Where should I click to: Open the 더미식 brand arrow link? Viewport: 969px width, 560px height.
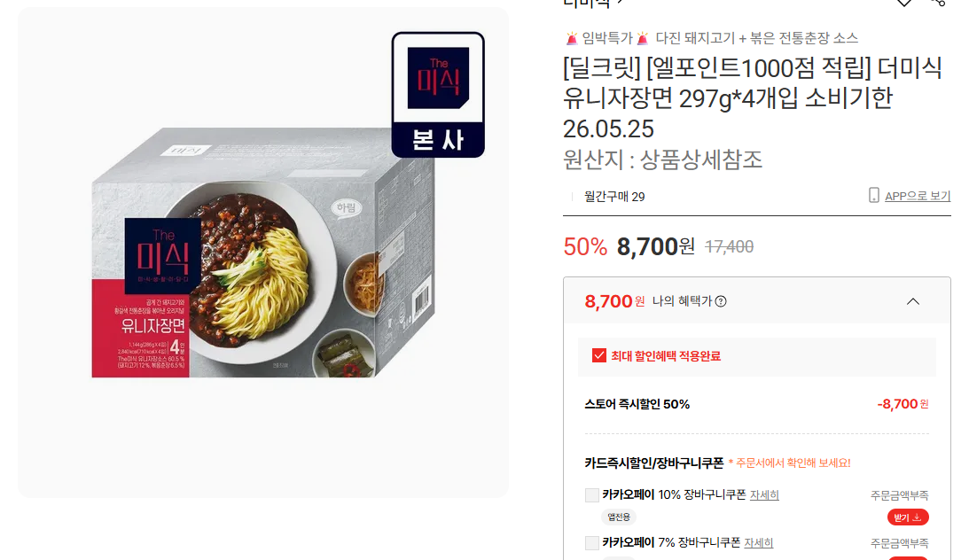click(x=592, y=3)
